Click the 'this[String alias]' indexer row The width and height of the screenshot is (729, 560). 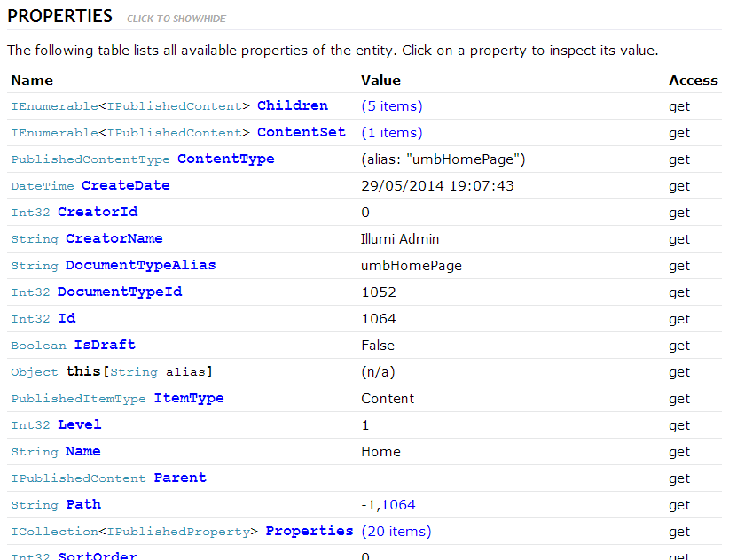tap(364, 371)
